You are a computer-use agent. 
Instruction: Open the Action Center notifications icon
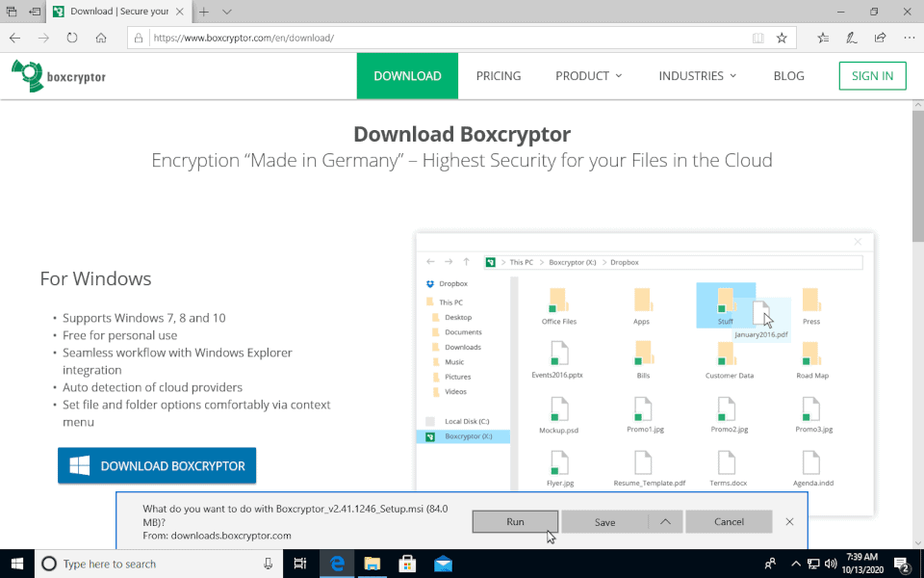point(902,564)
